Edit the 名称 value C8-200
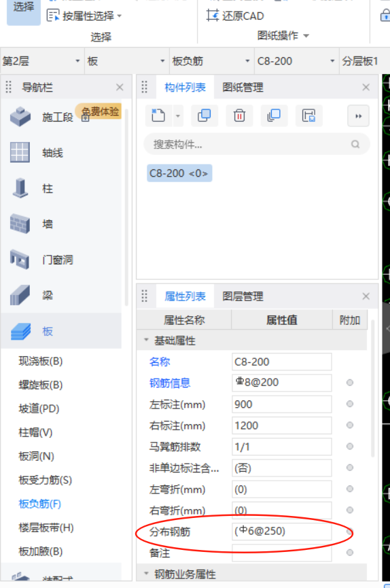 [x=281, y=362]
